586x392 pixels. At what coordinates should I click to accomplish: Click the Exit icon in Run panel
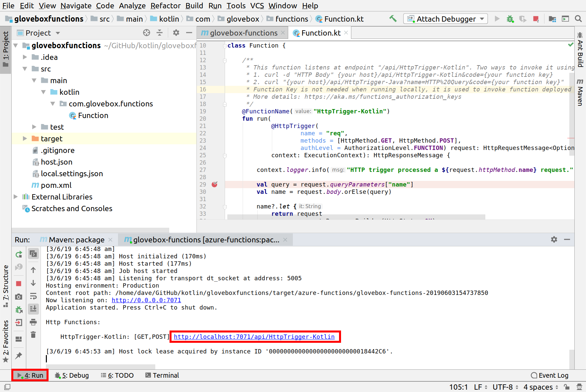point(19,323)
